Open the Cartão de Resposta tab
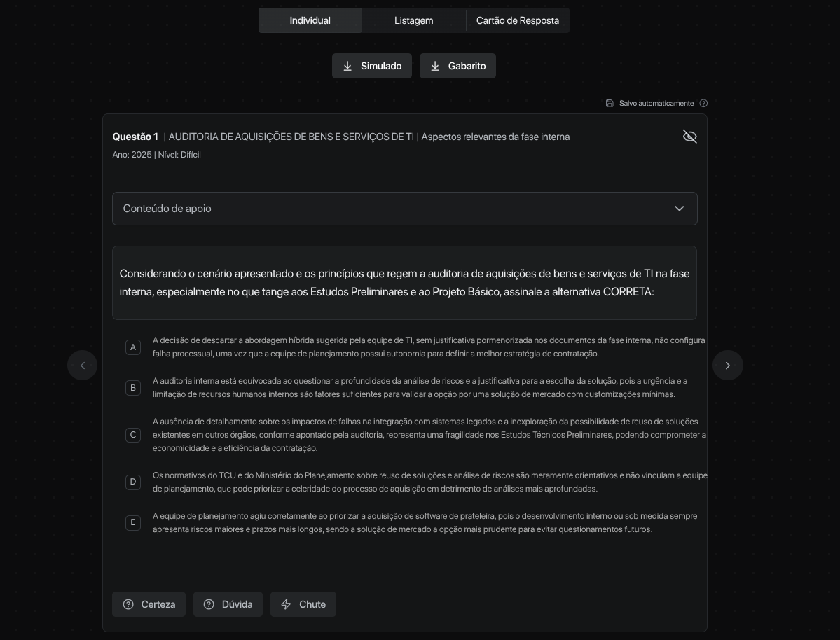This screenshot has height=640, width=840. (x=517, y=20)
